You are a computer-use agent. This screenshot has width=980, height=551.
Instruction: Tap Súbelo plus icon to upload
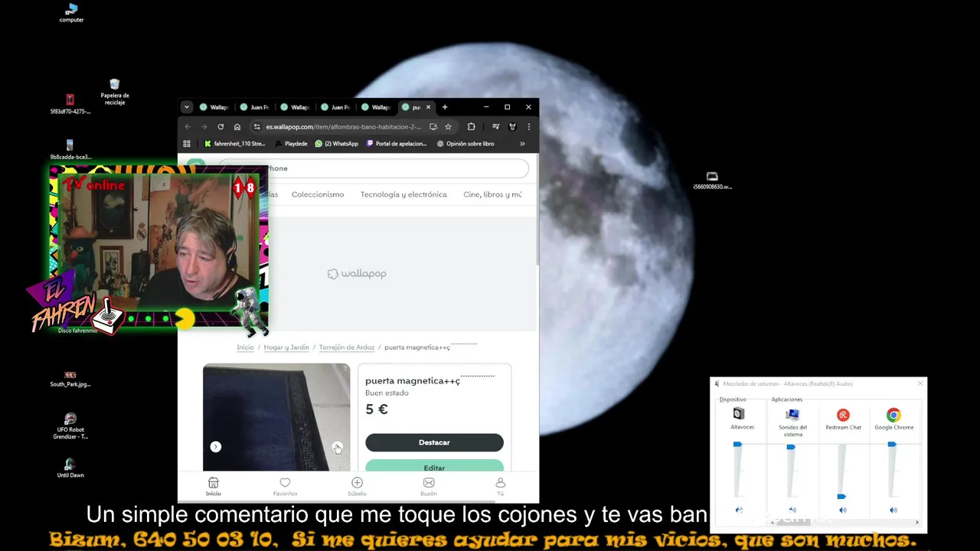357,487
